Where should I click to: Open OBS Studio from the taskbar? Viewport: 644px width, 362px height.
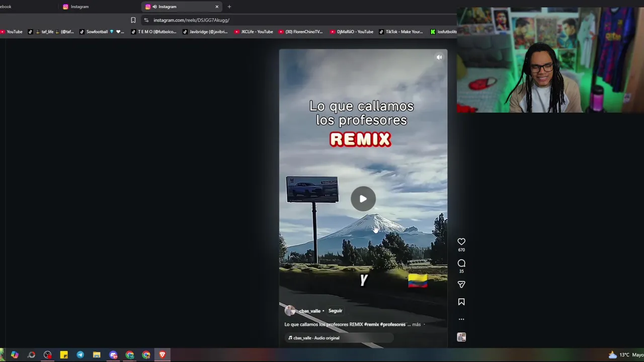pos(47,355)
